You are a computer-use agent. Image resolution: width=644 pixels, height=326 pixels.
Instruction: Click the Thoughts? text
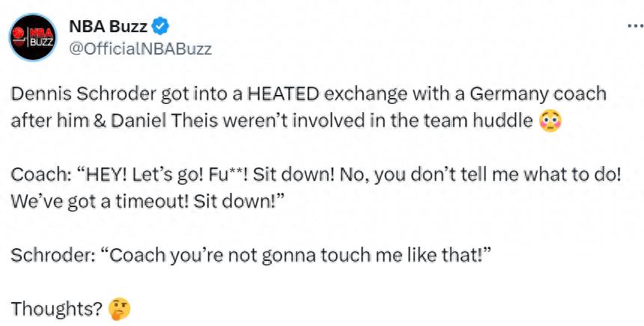tap(56, 310)
